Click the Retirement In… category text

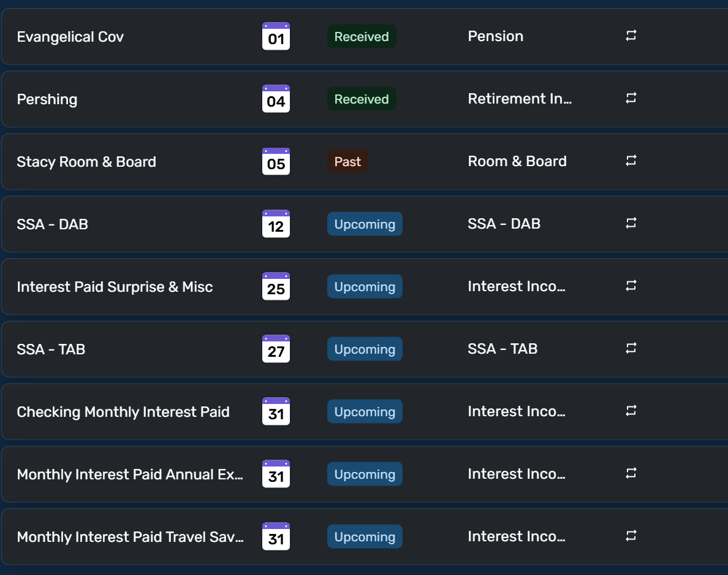(x=520, y=99)
